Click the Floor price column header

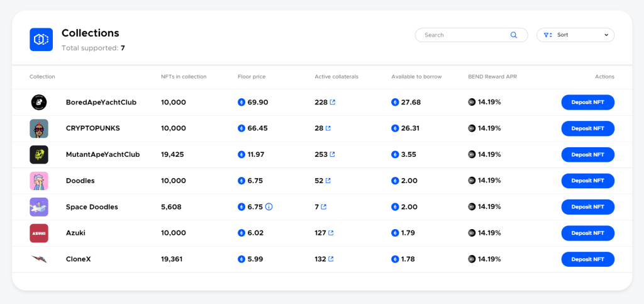pos(252,77)
